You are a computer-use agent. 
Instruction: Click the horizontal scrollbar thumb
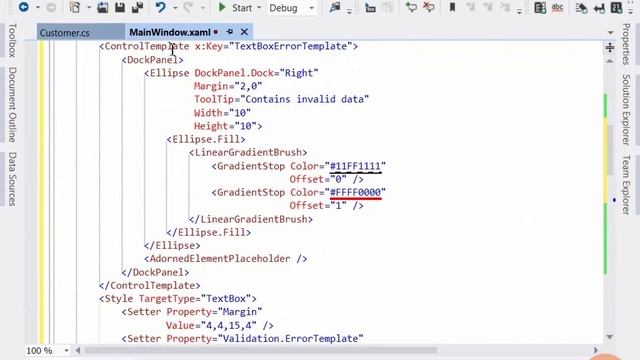(x=260, y=350)
